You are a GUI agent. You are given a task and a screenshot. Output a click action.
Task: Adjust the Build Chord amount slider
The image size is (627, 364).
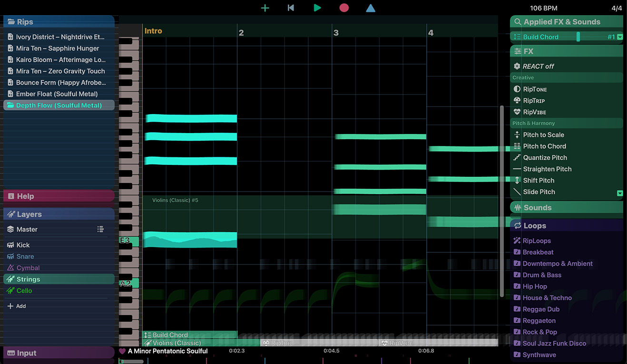pos(578,37)
